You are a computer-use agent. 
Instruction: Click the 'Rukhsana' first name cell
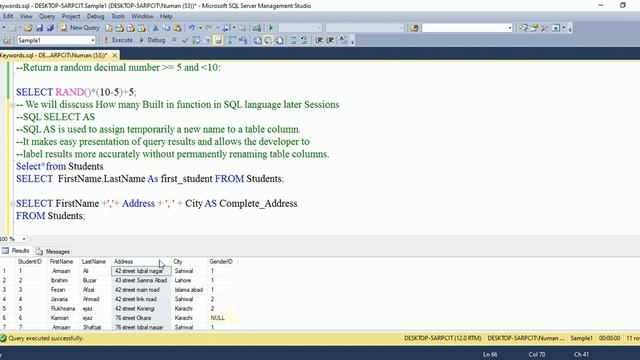[x=63, y=309]
